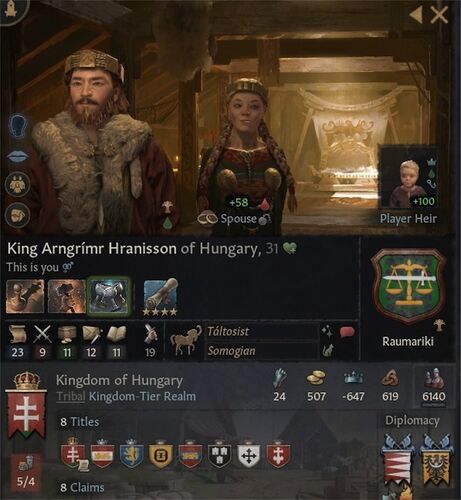The width and height of the screenshot is (461, 500).
Task: Click the Stewardship chest skill icon
Action: [67, 334]
